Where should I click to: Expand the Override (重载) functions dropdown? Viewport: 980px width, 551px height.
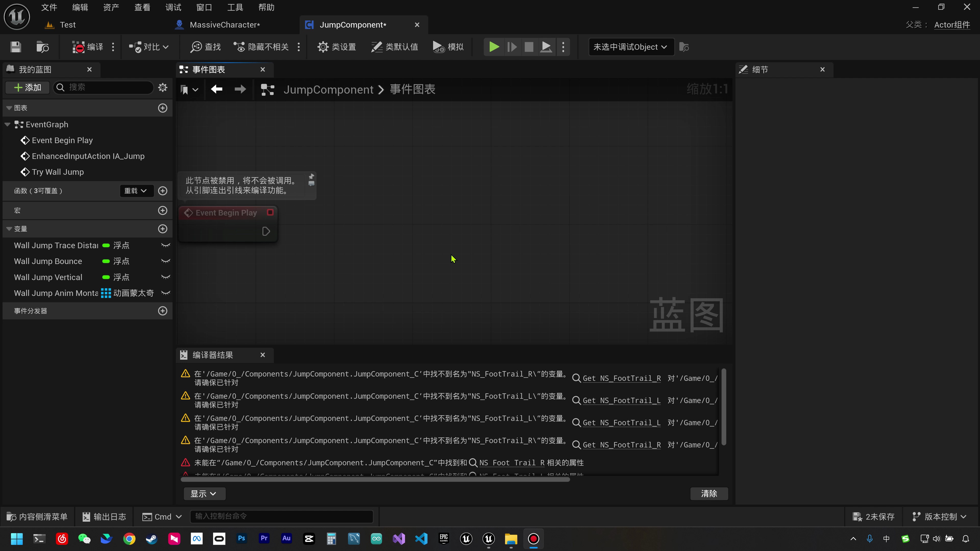tap(136, 191)
